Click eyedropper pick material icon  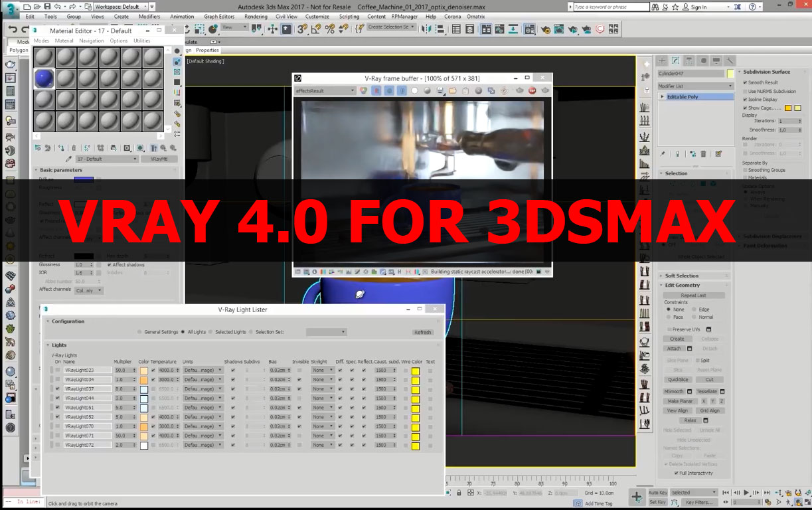pyautogui.click(x=68, y=159)
